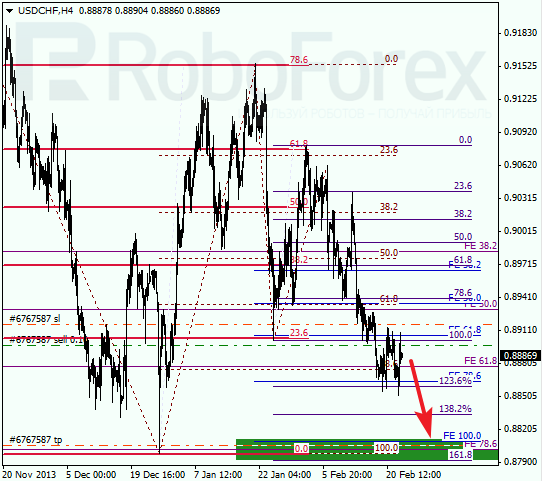Click the green target zone rectangle

367,450
